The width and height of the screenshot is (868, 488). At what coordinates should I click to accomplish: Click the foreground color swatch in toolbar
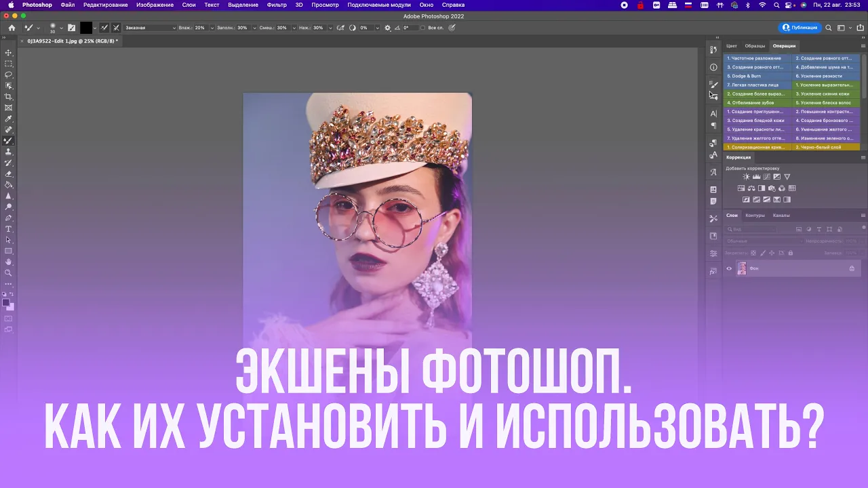click(x=6, y=302)
